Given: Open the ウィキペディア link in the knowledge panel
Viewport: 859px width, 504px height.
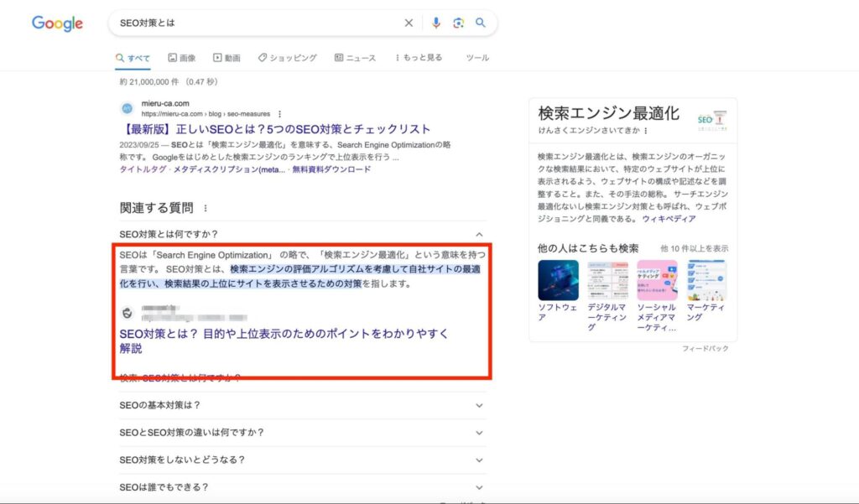Looking at the screenshot, I should click(671, 217).
